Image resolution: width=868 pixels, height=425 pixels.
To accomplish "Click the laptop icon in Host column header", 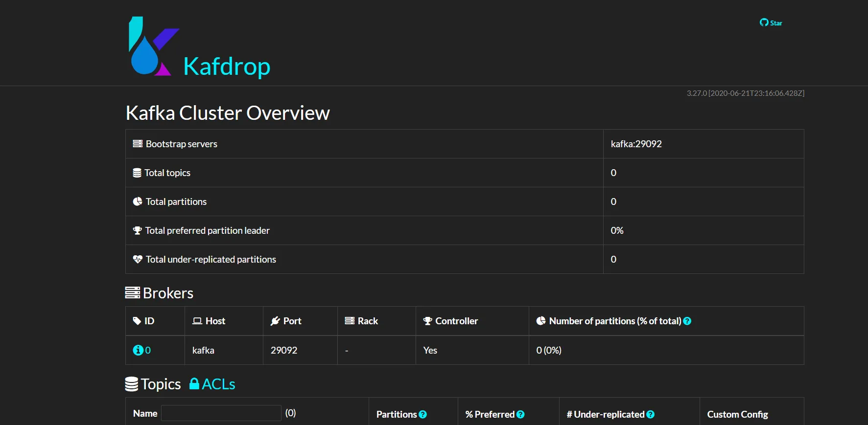I will coord(197,321).
